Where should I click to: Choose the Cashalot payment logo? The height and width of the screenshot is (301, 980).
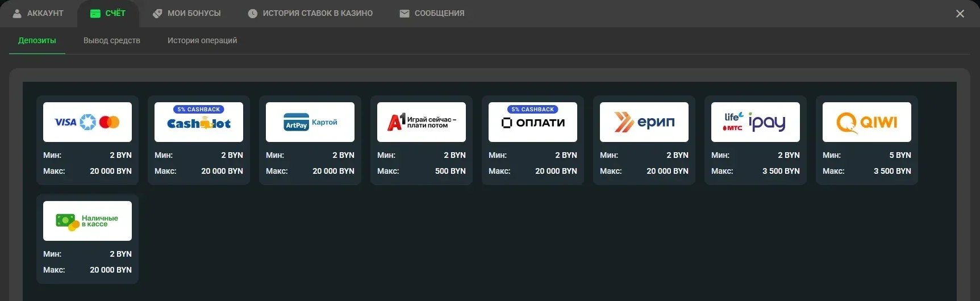(x=199, y=123)
